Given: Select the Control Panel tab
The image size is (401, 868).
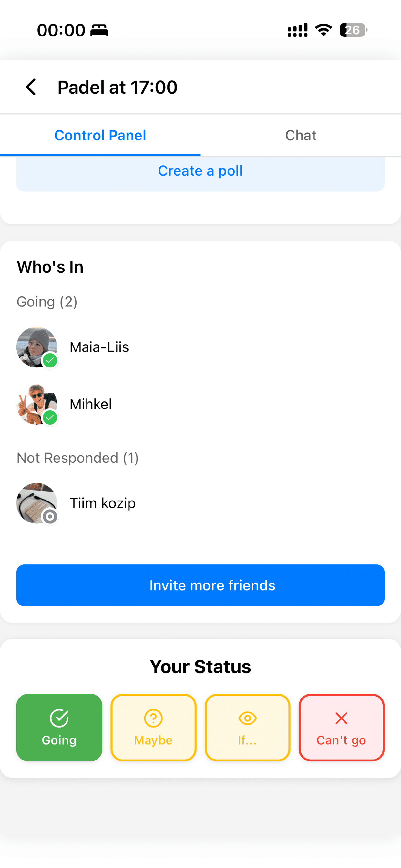Looking at the screenshot, I should pos(100,135).
